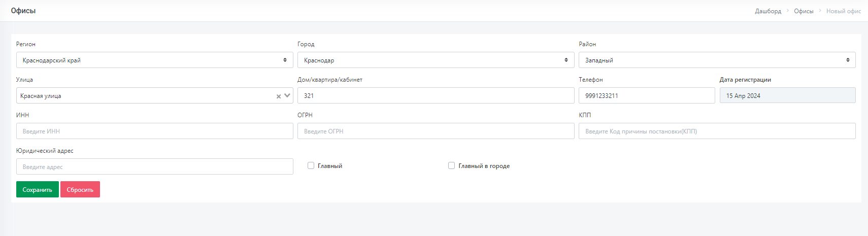Open the Регион dropdown

[155, 60]
